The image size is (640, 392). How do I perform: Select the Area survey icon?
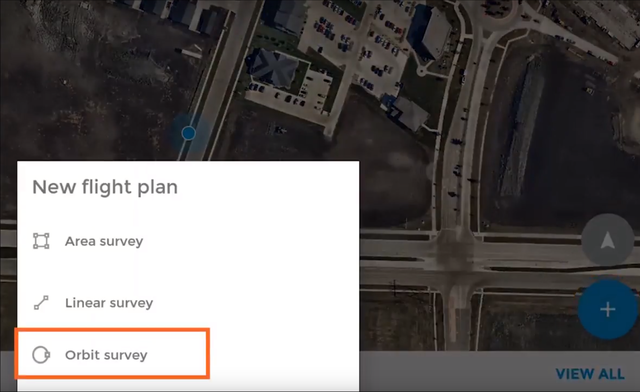coord(41,241)
